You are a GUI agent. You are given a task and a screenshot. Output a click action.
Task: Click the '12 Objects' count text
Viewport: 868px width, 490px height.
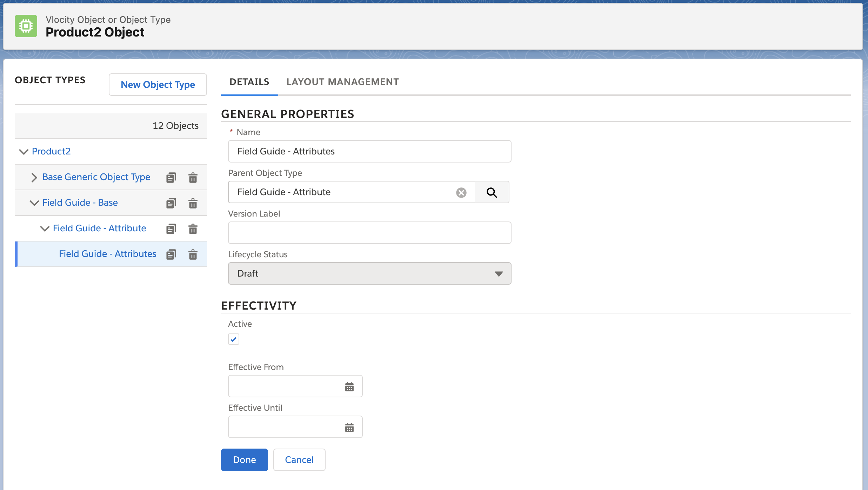point(175,126)
